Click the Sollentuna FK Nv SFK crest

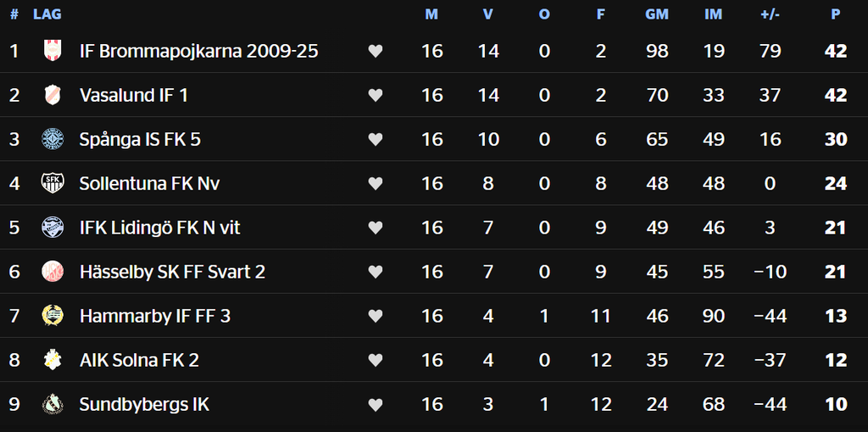53,183
